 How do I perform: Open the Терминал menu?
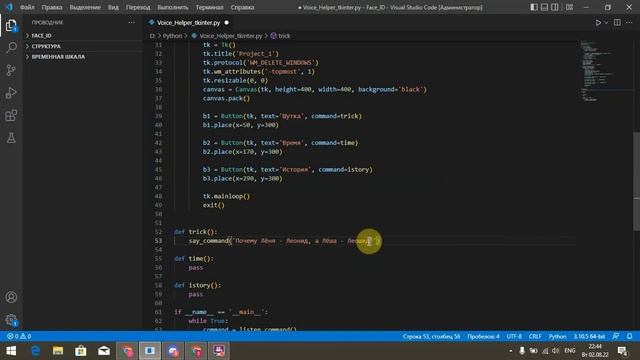pyautogui.click(x=209, y=7)
